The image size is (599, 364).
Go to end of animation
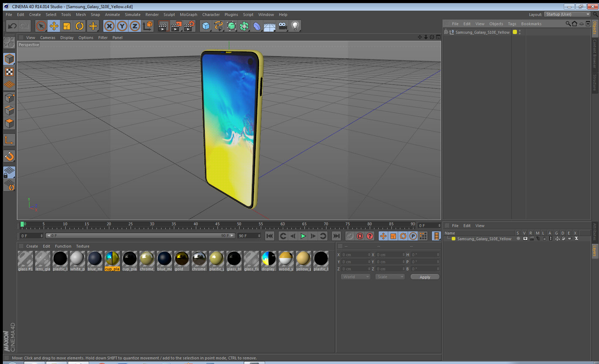[336, 236]
